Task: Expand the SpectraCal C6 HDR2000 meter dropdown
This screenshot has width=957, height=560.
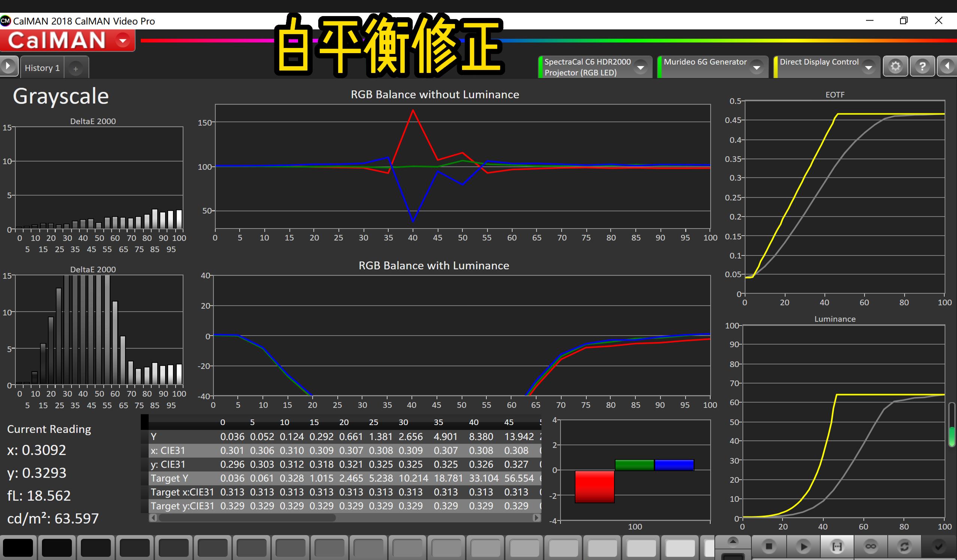Action: point(641,68)
